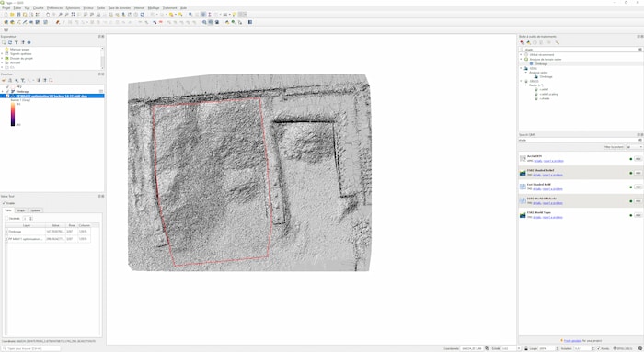Click the processing toolbox search field
The width and height of the screenshot is (644, 352).
pyautogui.click(x=581, y=50)
